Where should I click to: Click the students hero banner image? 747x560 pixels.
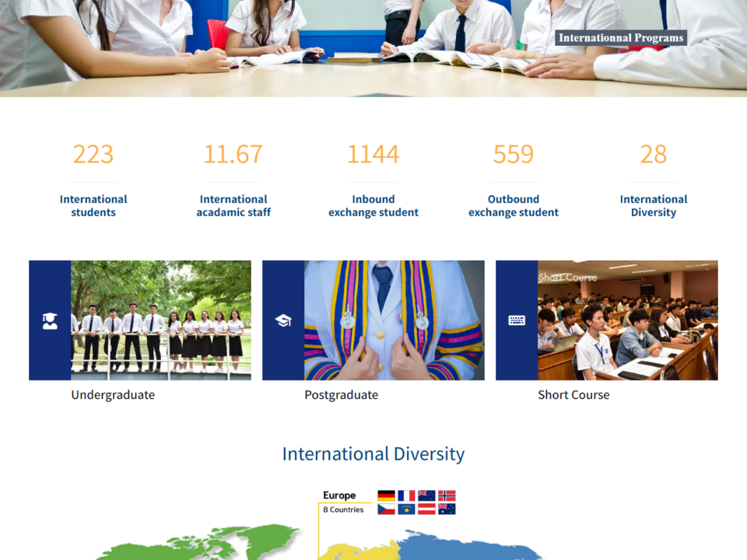[x=373, y=48]
